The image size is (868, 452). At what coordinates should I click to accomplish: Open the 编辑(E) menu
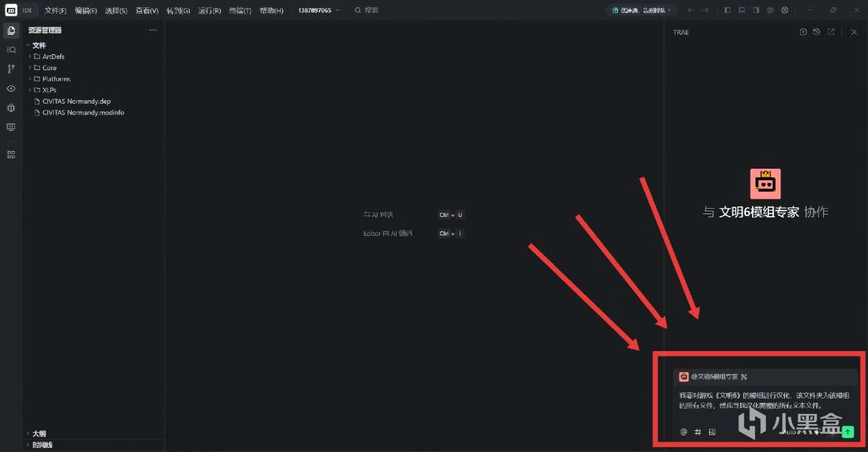[86, 10]
